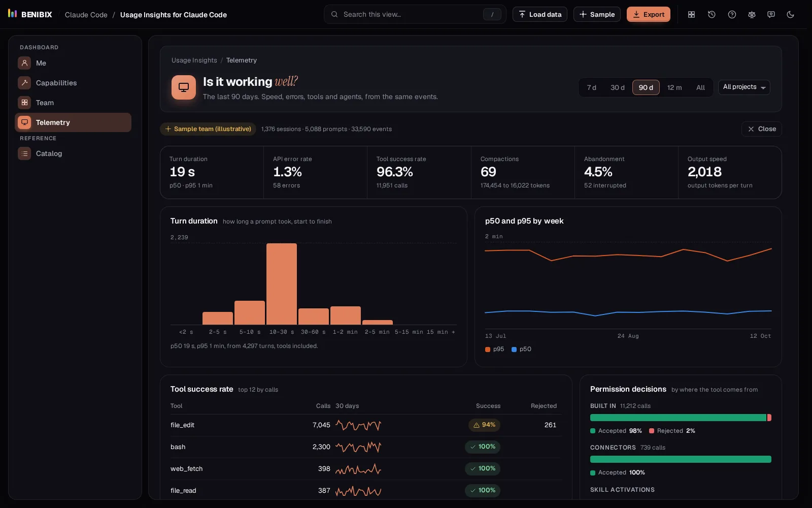Screen dimensions: 812x508
Task: Click the BENIBIX logo
Action: [x=30, y=14]
